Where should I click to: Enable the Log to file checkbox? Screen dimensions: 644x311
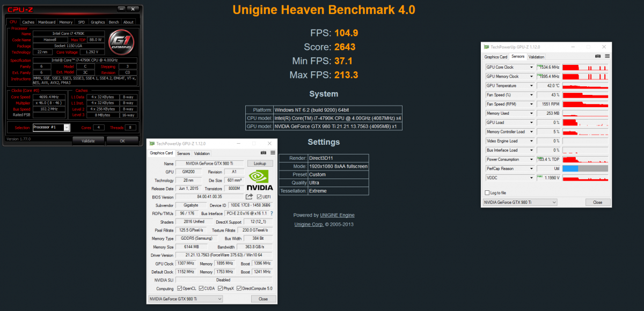[487, 192]
